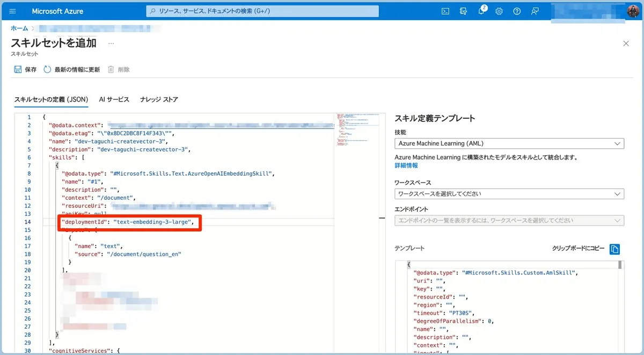Image resolution: width=644 pixels, height=355 pixels.
Task: Go to ホーム in the breadcrumb
Action: point(19,28)
